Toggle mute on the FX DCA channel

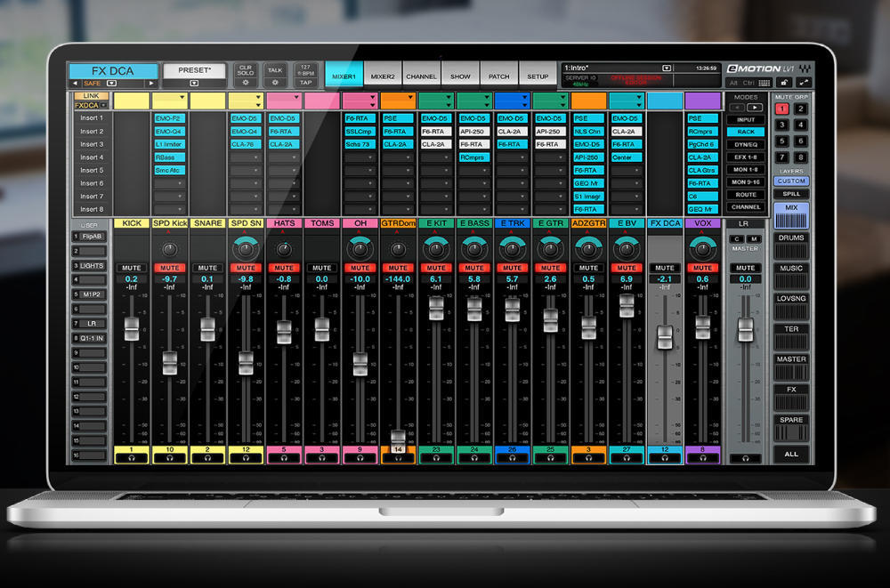[x=665, y=268]
